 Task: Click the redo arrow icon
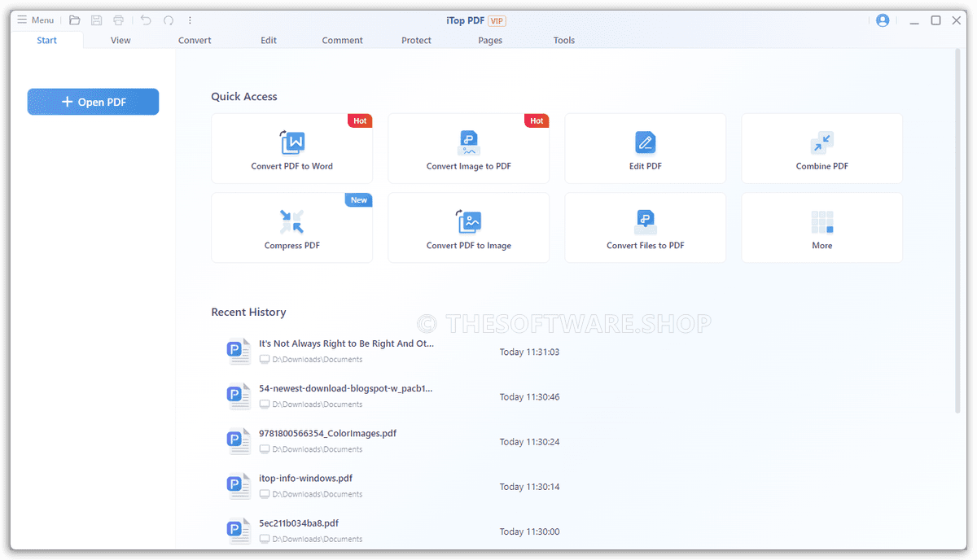169,20
